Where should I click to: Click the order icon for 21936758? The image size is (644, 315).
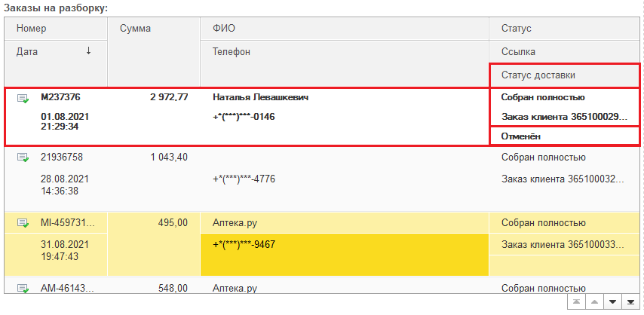click(x=23, y=158)
